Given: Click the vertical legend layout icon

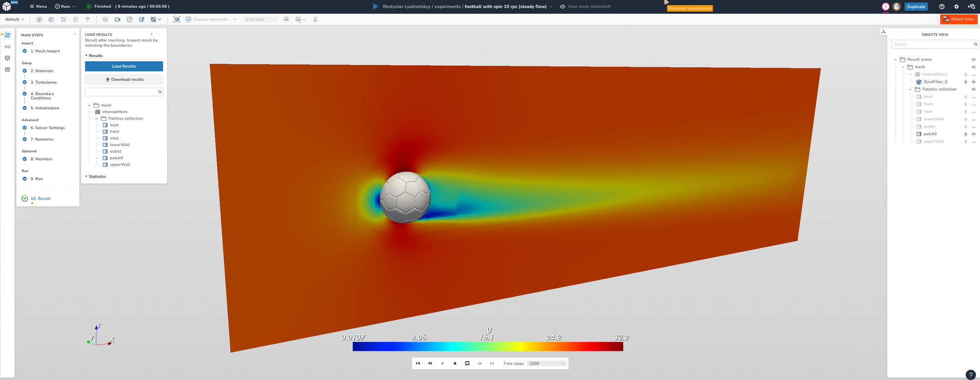Looking at the screenshot, I should [316, 20].
